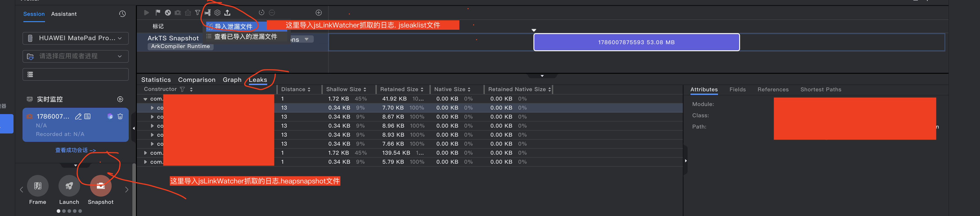This screenshot has width=980, height=216.
Task: Rename the session using pencil icon
Action: click(78, 116)
